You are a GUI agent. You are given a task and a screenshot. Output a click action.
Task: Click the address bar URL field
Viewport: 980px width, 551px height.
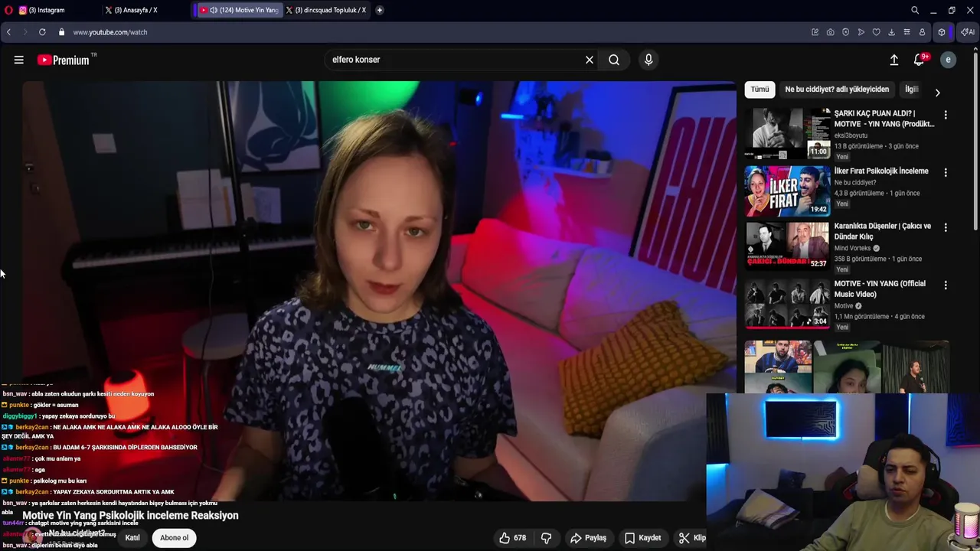coord(429,32)
